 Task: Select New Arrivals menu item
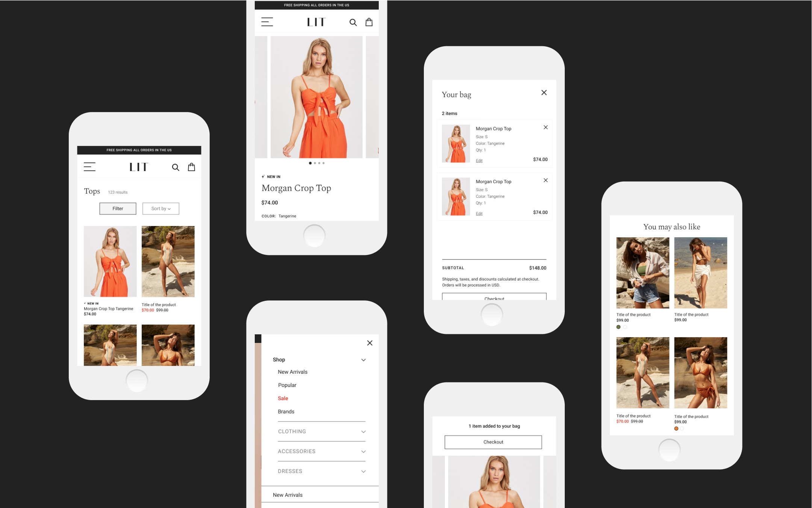[292, 372]
